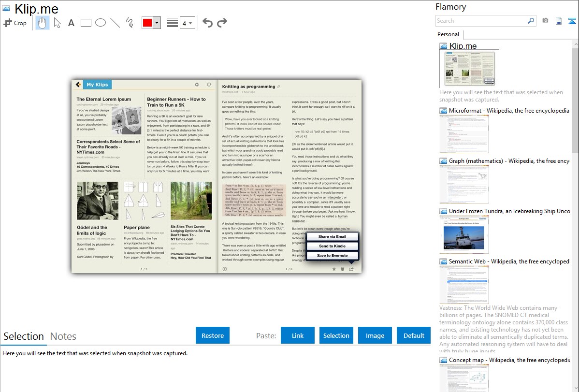
Task: Open the Semantic Web snapshot thumbnail
Action: (464, 285)
